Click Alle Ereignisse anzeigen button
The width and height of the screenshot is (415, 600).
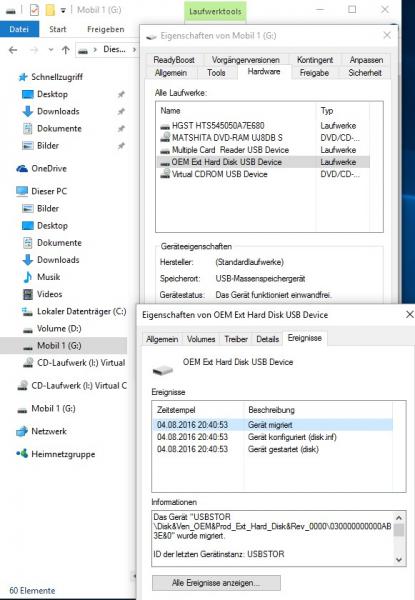point(216,583)
